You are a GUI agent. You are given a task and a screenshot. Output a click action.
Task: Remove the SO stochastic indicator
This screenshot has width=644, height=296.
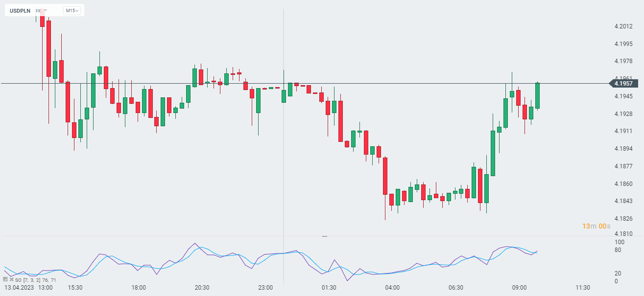point(11,279)
